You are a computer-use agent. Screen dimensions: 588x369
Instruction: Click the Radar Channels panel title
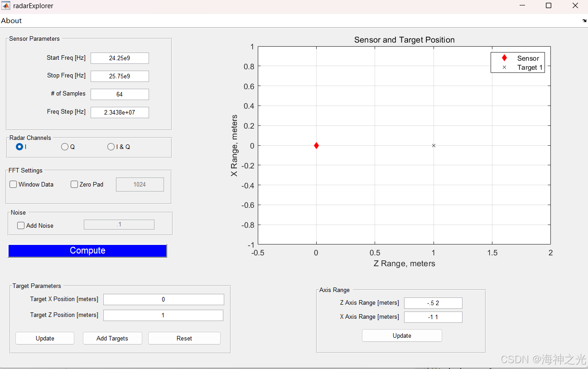30,138
